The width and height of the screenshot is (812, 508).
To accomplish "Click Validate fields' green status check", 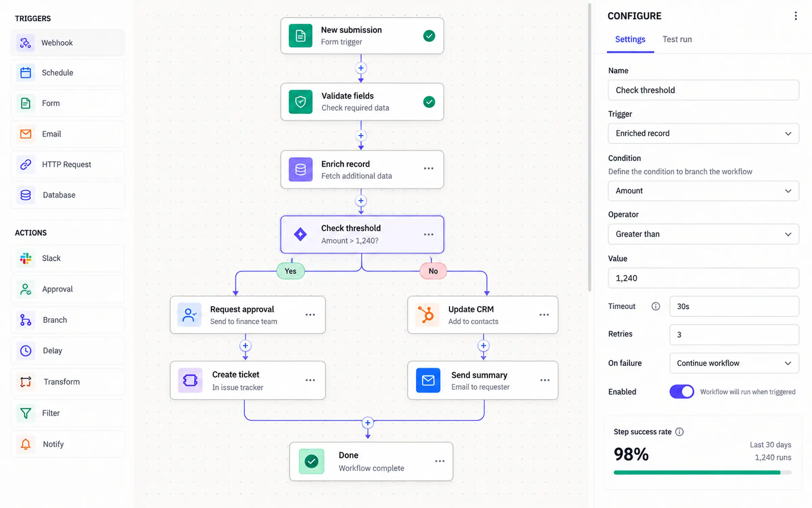I will click(429, 102).
